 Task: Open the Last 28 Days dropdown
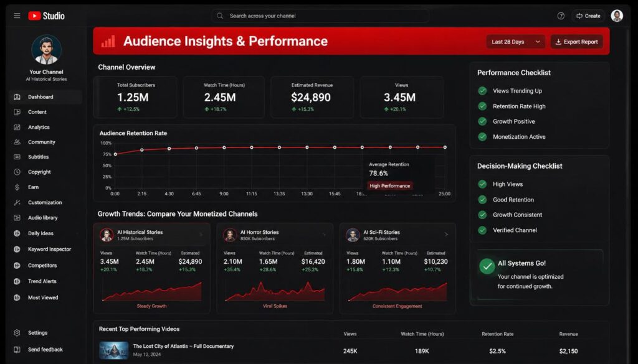(x=515, y=42)
